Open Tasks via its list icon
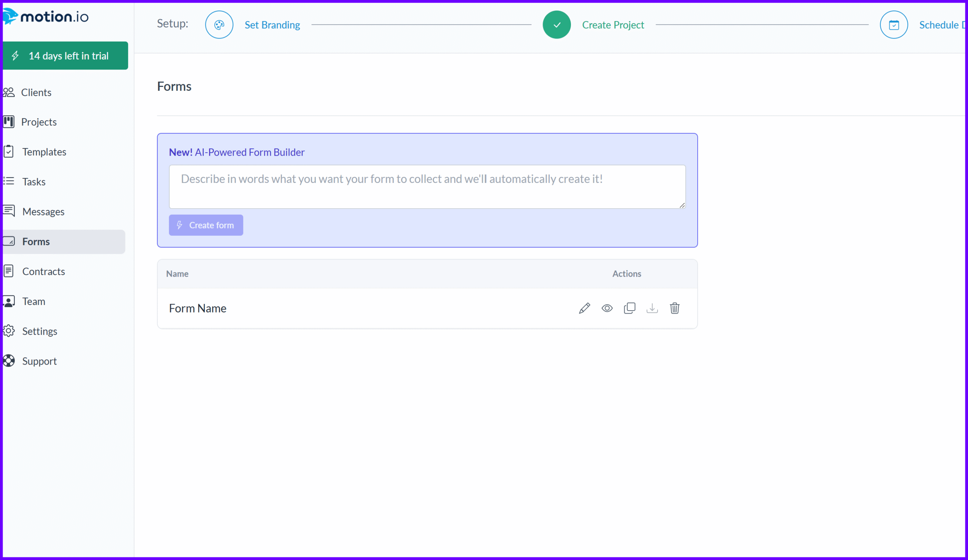The image size is (968, 560). pyautogui.click(x=9, y=181)
